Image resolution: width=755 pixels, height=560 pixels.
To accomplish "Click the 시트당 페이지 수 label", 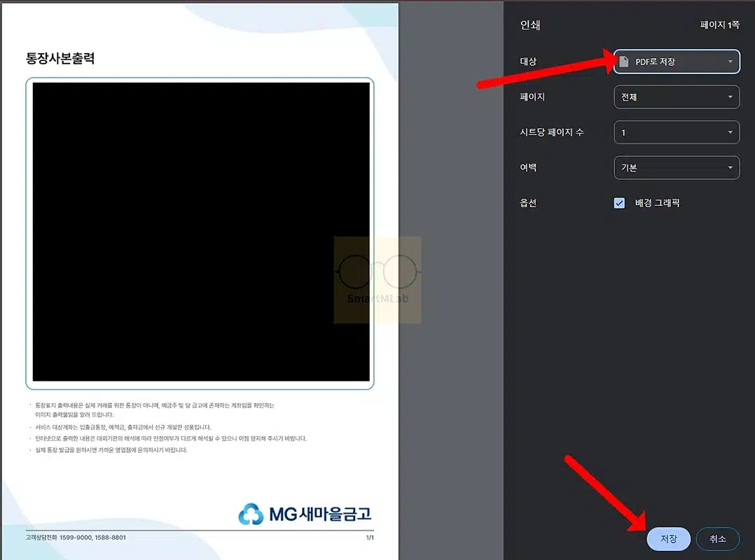I will (552, 132).
